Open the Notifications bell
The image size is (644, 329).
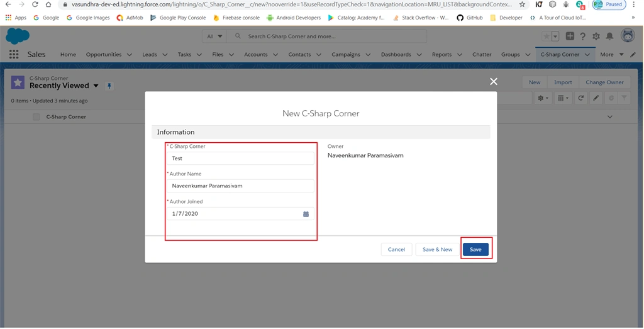point(609,36)
